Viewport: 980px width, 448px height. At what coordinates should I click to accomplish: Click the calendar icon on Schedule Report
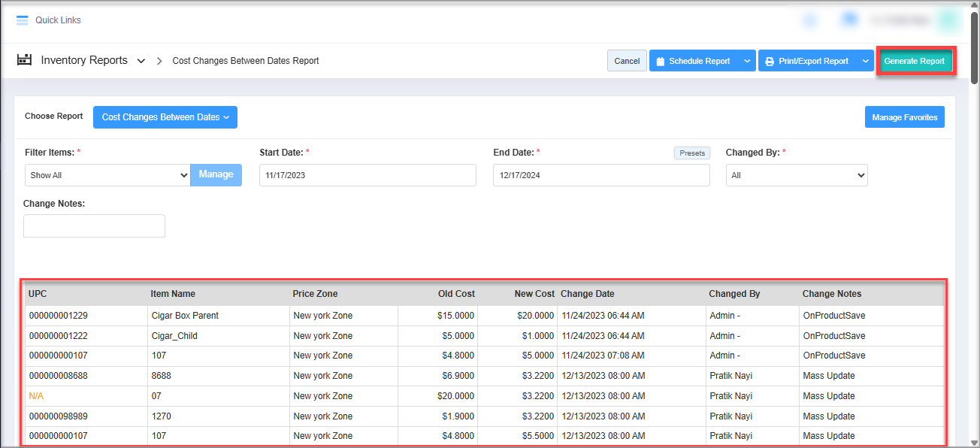[x=659, y=62]
